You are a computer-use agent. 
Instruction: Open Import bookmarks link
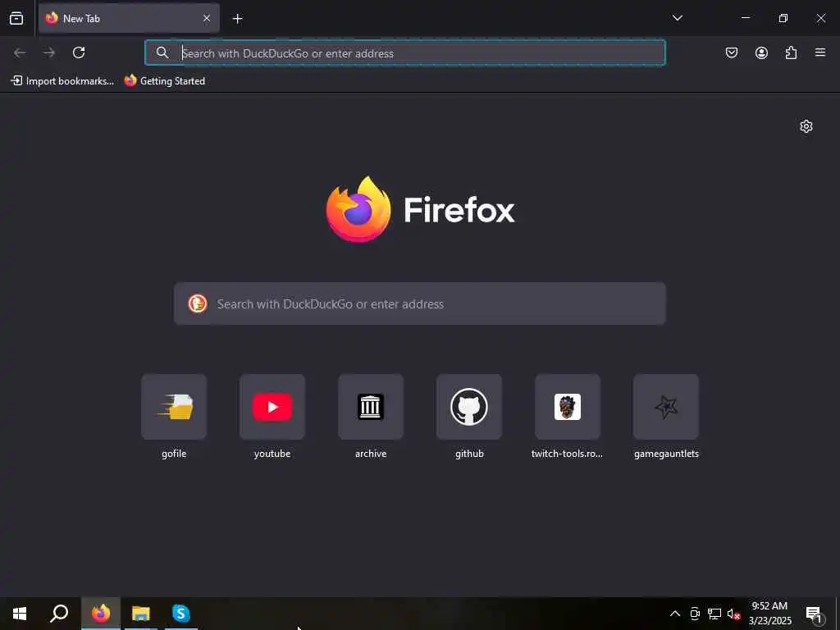pos(62,81)
